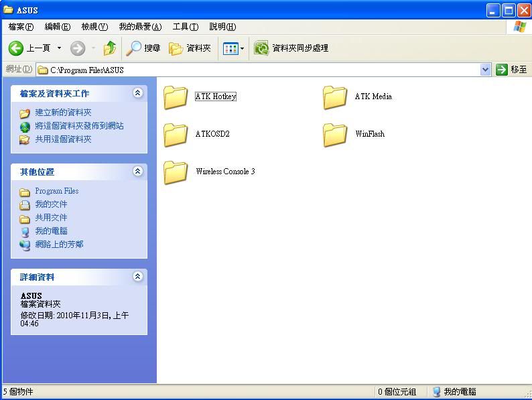This screenshot has height=400, width=532.
Task: Open the 搜尋 search pane
Action: tap(143, 48)
